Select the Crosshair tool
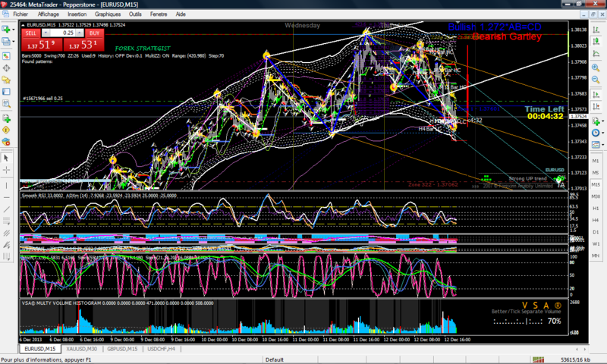607x364 pixels. click(x=6, y=170)
